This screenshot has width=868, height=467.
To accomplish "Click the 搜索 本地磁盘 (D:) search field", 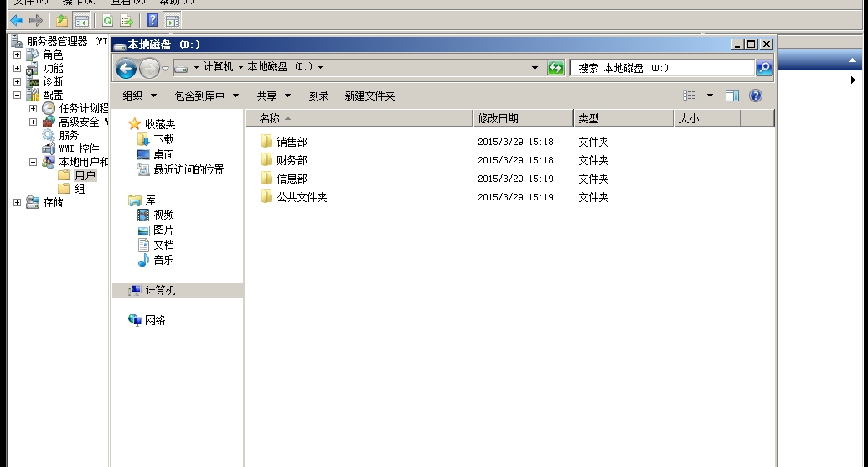I will [x=663, y=68].
